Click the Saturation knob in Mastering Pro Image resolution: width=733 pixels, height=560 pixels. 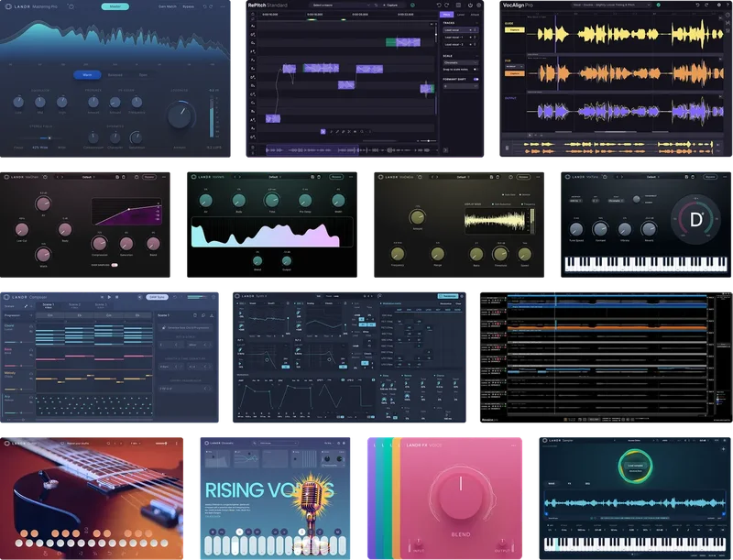click(x=136, y=137)
